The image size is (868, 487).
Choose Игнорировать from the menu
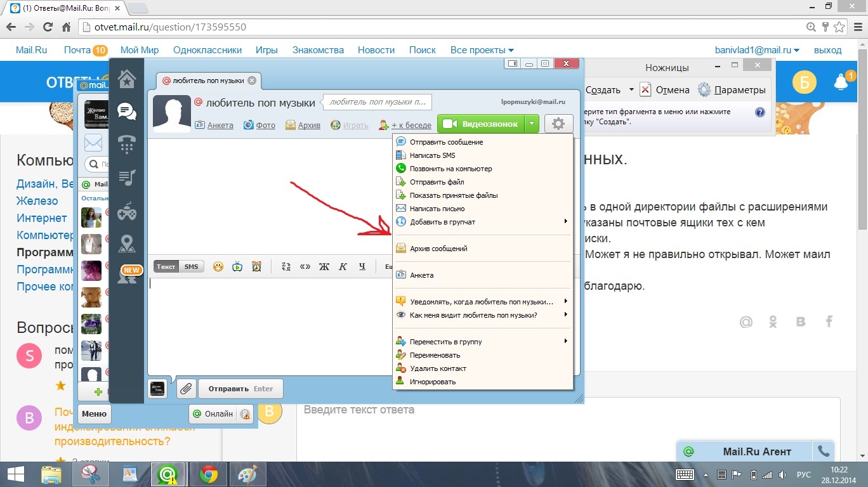click(x=483, y=382)
